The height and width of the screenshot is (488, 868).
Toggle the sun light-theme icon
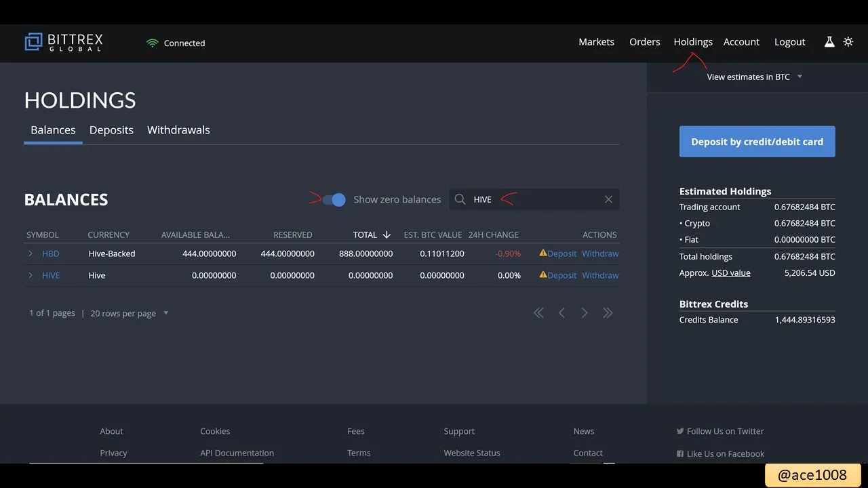click(x=848, y=42)
